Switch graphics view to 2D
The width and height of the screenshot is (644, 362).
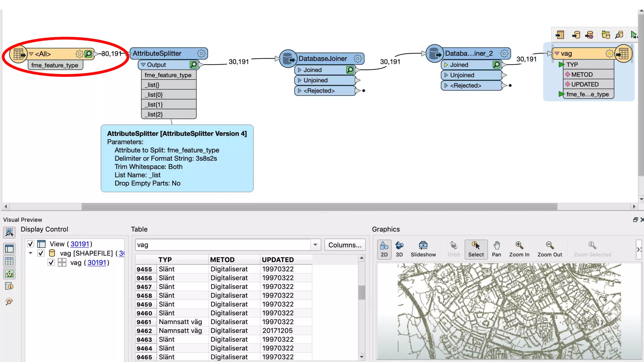[x=384, y=249]
